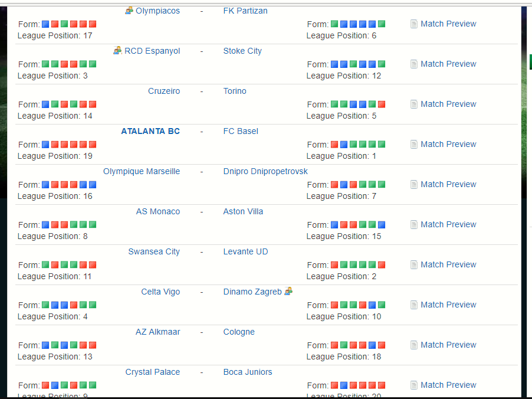This screenshot has width=532, height=399.
Task: Open the ATALANTA BC team link
Action: [x=150, y=131]
